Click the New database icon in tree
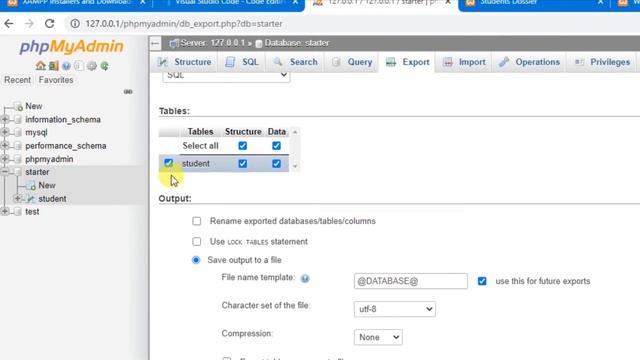640x360 pixels. [x=18, y=107]
